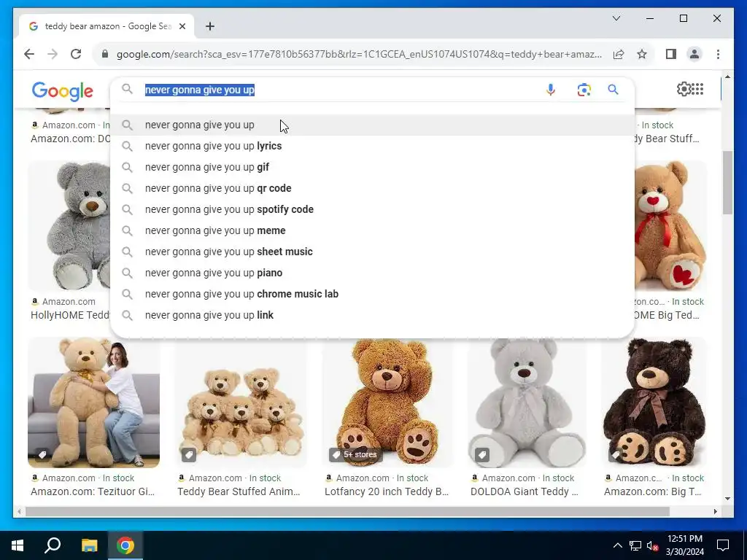Open the tan bear with red bow image
This screenshot has height=560, width=747.
pos(671,226)
